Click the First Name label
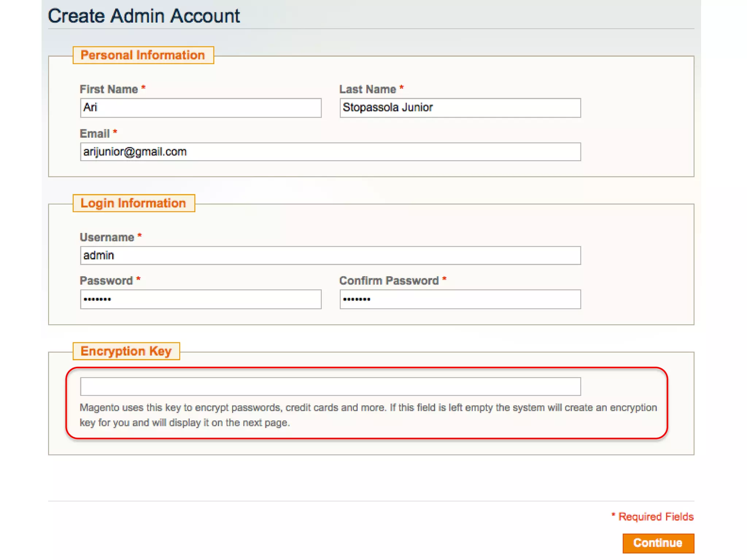 (109, 89)
